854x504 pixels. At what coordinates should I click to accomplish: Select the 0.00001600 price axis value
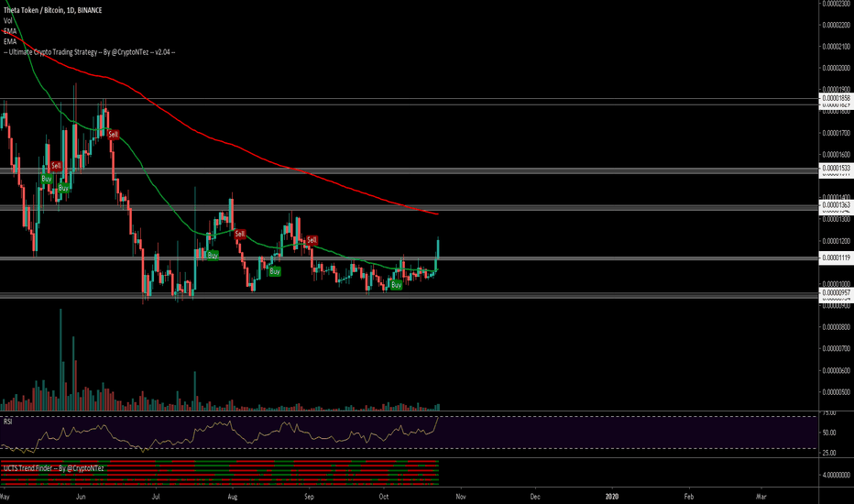(836, 155)
